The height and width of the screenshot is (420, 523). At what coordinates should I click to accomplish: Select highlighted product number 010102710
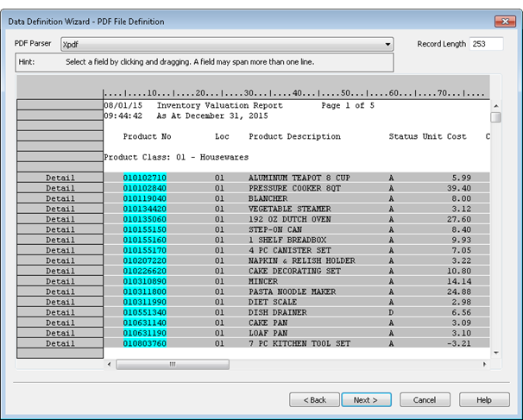pos(145,178)
